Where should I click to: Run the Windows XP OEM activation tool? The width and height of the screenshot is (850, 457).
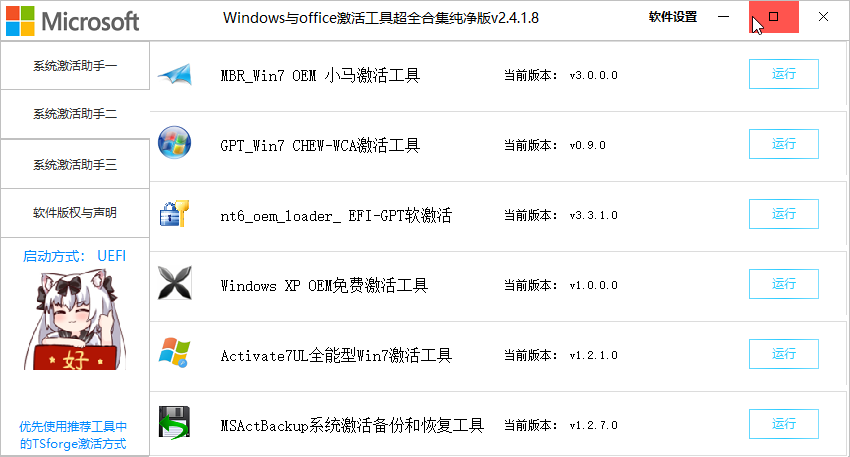pyautogui.click(x=783, y=284)
